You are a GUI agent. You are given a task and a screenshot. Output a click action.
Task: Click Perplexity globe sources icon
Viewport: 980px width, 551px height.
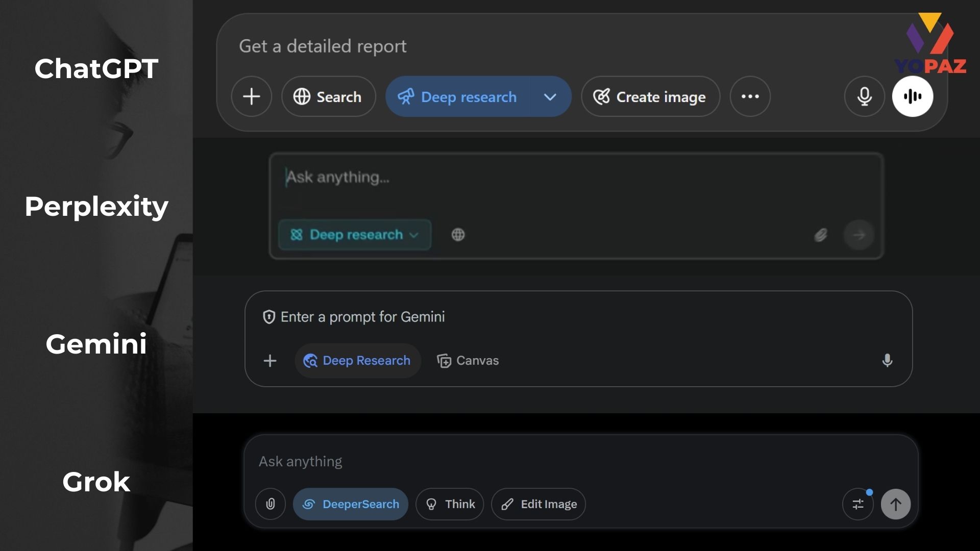pyautogui.click(x=458, y=235)
